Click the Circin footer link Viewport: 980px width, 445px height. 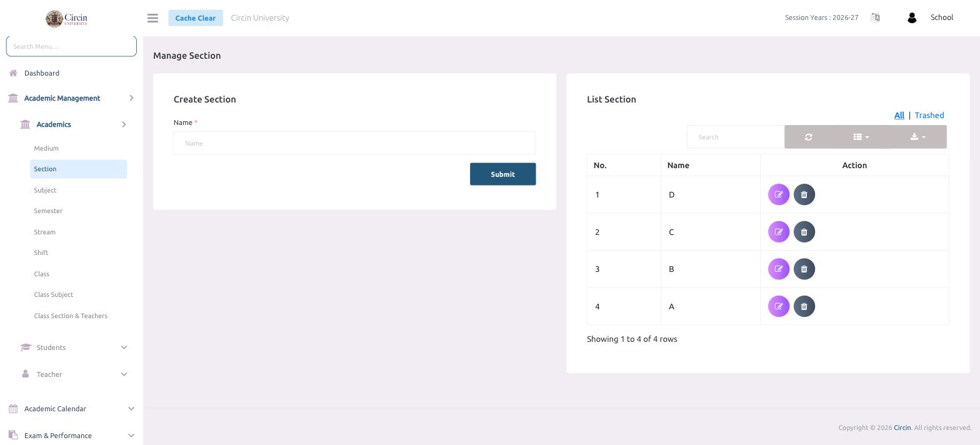[x=902, y=427]
